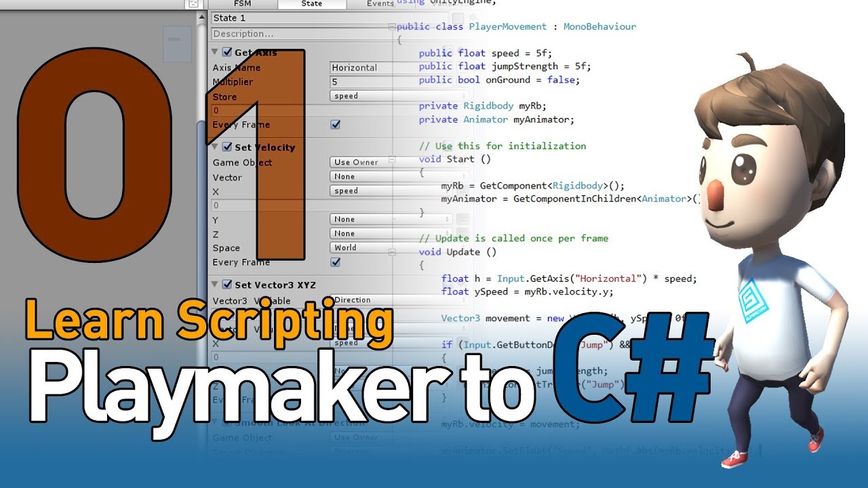Click the 'float h = Input.GetAxis' line
Viewport: 868px width, 488px height.
(569, 279)
